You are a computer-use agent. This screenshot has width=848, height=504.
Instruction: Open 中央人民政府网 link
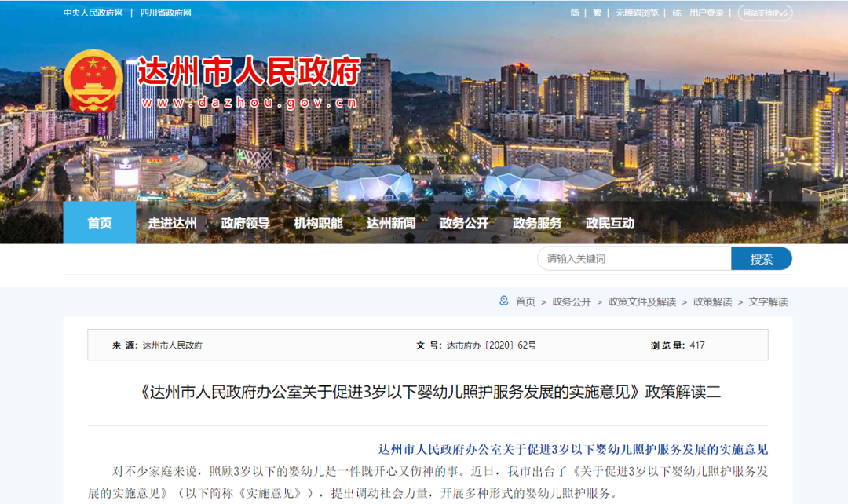pos(93,13)
